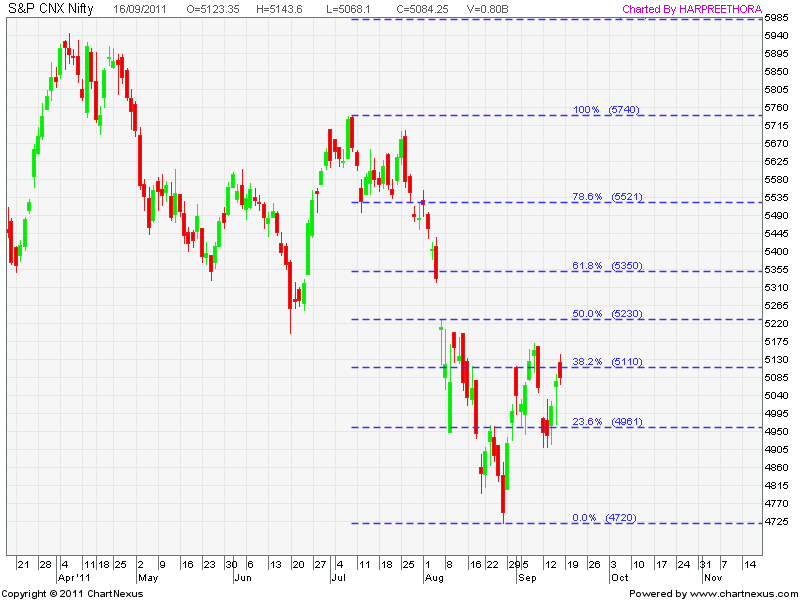Click the 78.6% (5521) Fibonacci label
Image resolution: width=800 pixels, height=600 pixels.
607,196
